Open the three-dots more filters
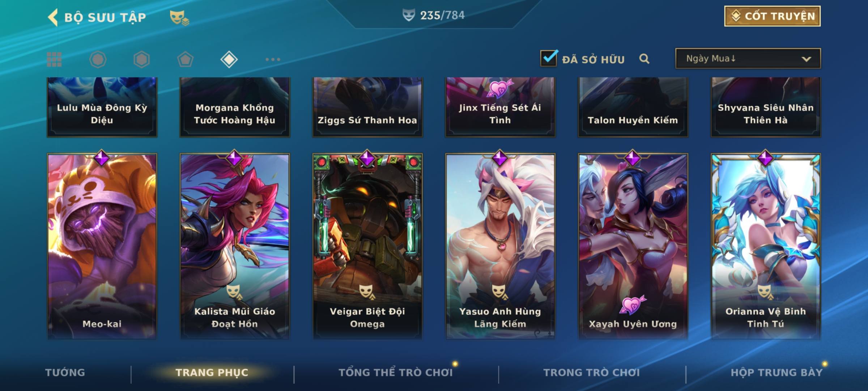The width and height of the screenshot is (868, 391). (273, 59)
